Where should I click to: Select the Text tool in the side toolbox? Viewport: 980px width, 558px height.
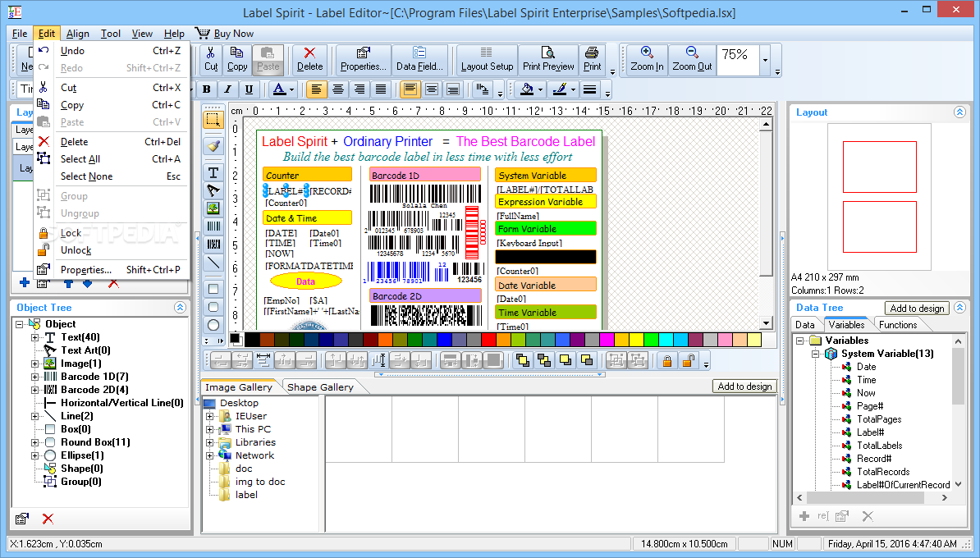pos(213,172)
